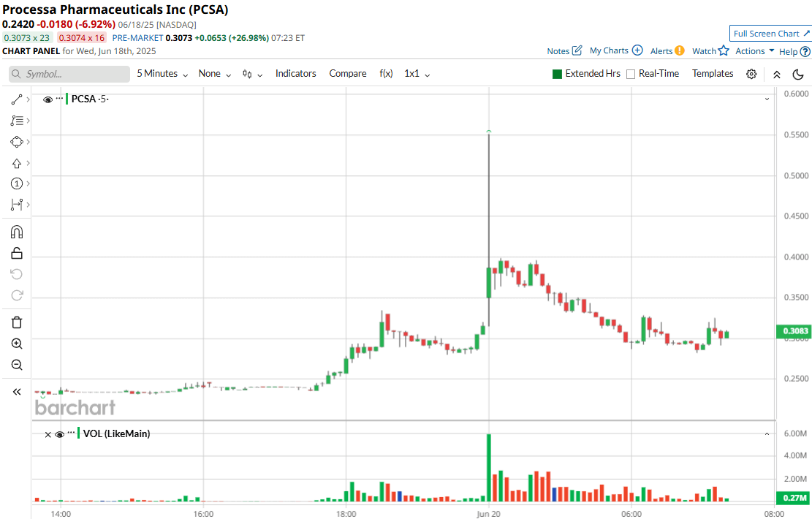Click the 0.3083 current price label
Viewport: 812px width, 519px height.
tap(794, 331)
